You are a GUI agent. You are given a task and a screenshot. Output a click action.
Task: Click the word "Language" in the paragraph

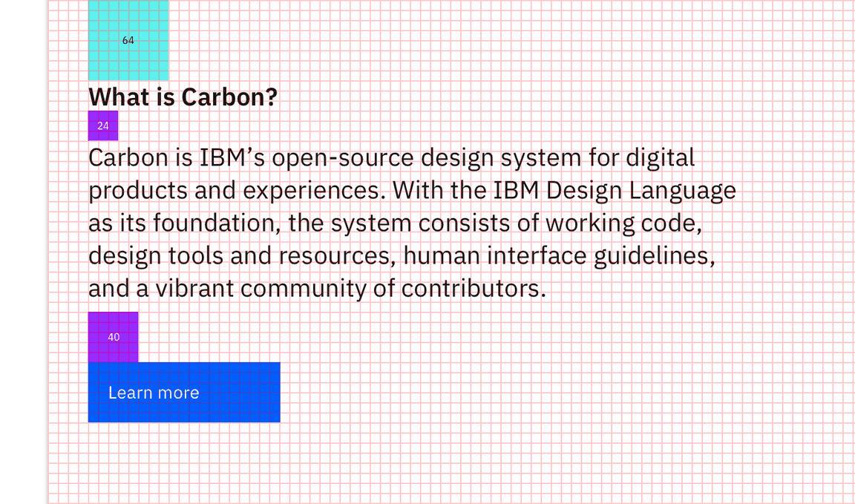point(682,191)
